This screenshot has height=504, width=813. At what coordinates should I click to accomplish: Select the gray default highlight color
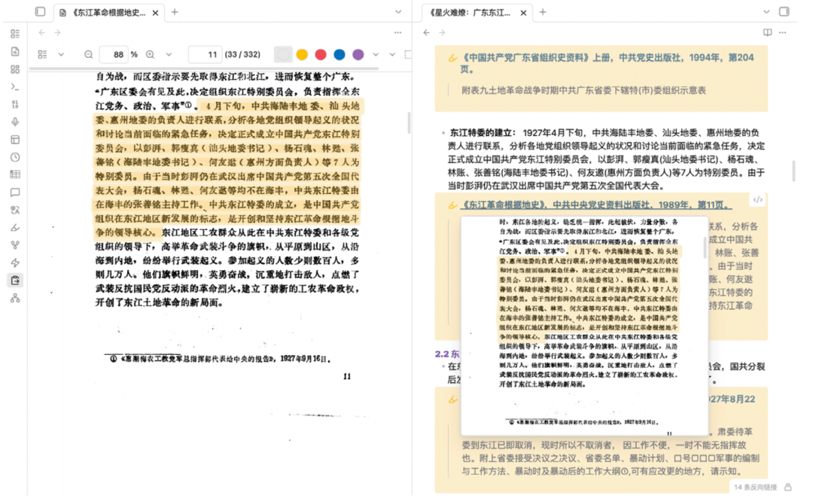[283, 54]
